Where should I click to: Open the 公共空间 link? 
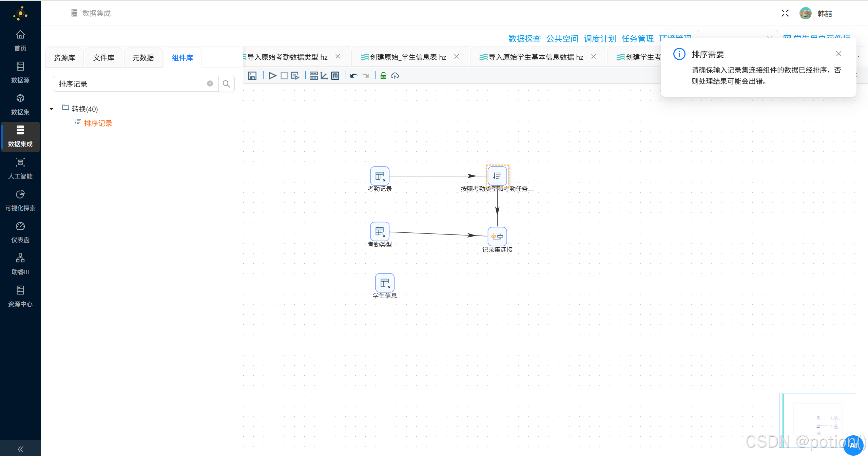coord(562,39)
